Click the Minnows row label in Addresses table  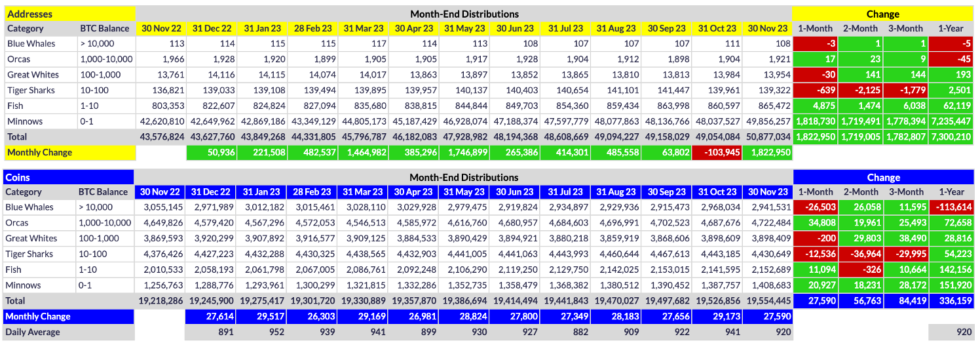tap(40, 121)
